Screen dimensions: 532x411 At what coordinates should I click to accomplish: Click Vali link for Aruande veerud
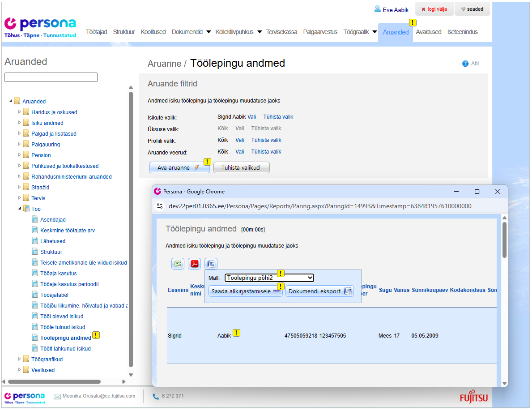click(x=240, y=152)
